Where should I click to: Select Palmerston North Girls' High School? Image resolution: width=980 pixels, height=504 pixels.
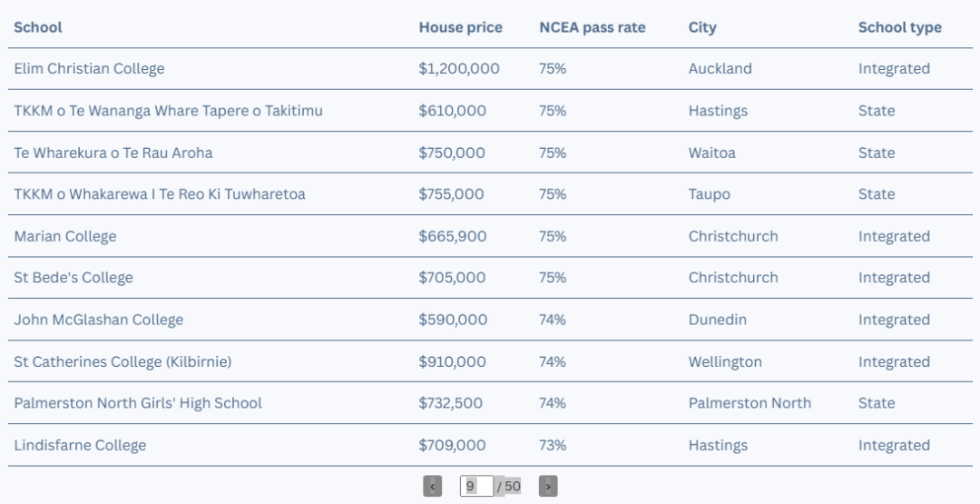coord(490,403)
